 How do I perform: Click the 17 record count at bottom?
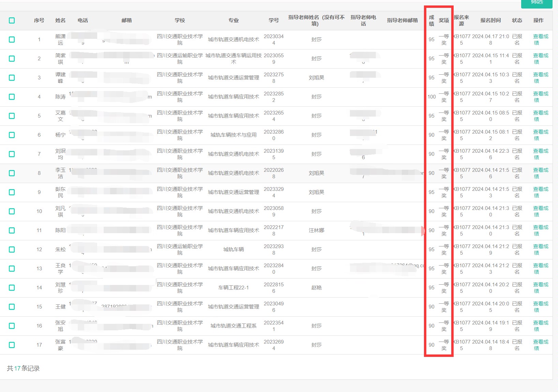[x=17, y=368]
